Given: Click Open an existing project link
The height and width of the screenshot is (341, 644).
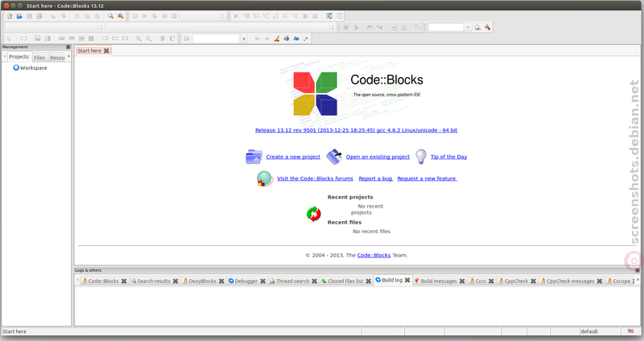Looking at the screenshot, I should [378, 157].
